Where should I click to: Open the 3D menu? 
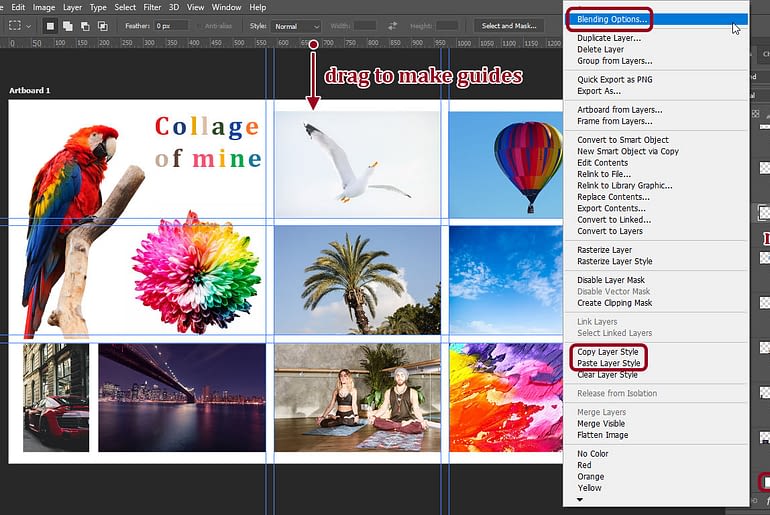pos(174,7)
